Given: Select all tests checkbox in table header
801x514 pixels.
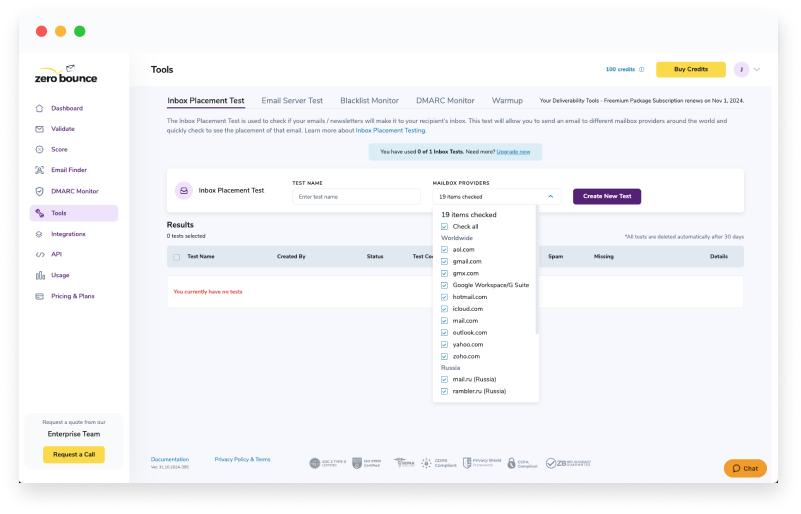Looking at the screenshot, I should (x=177, y=257).
